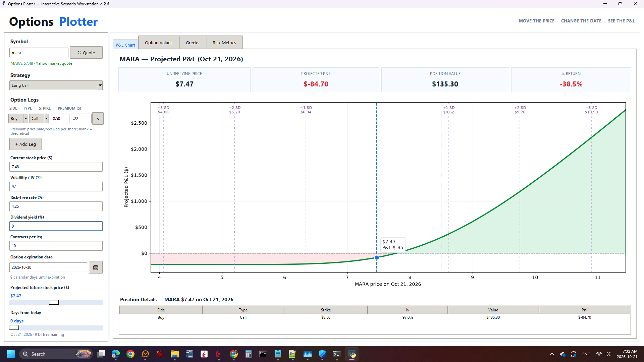Viewport: 644px width, 362px height.
Task: Click the Wi-Fi network tray icon
Action: point(599,354)
